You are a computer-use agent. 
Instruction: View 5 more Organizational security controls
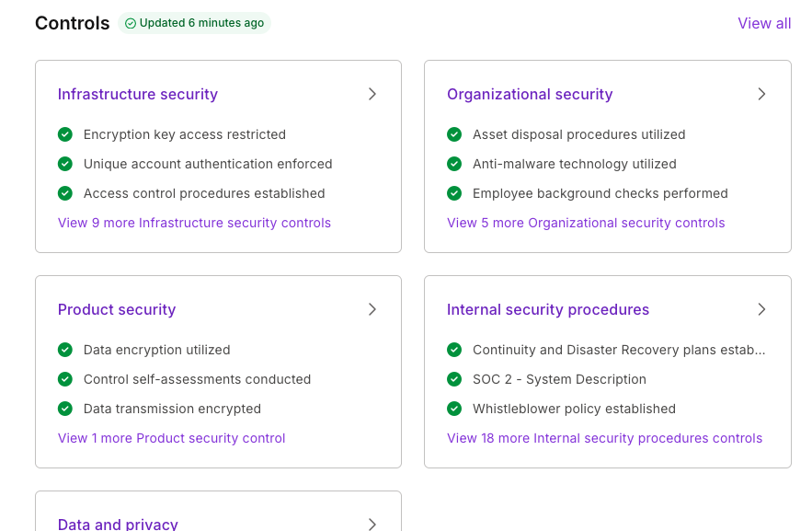586,223
